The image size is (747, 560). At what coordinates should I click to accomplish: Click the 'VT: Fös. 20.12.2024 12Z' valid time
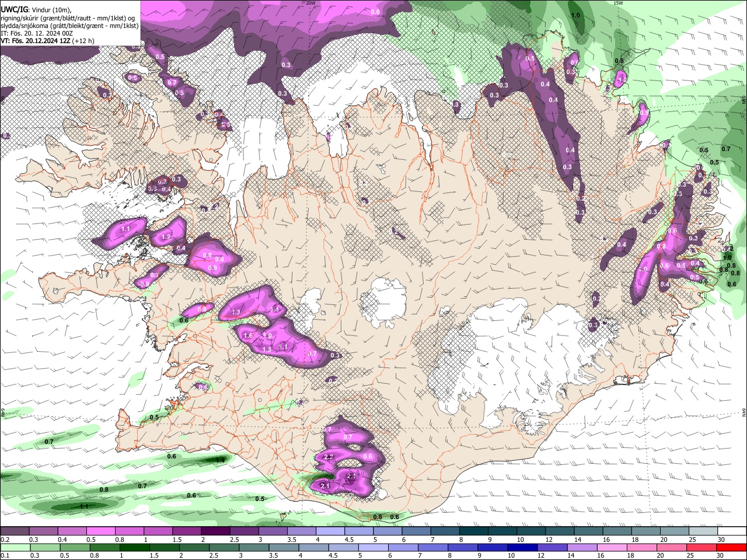click(36, 41)
